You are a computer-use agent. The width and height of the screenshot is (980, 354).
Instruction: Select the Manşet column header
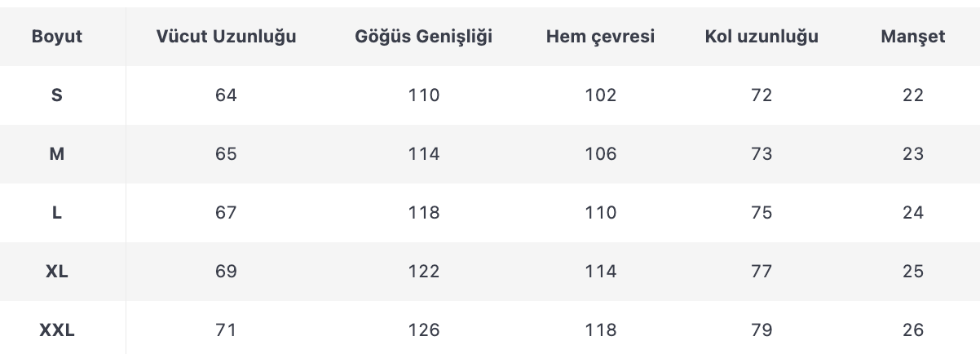[x=913, y=37]
